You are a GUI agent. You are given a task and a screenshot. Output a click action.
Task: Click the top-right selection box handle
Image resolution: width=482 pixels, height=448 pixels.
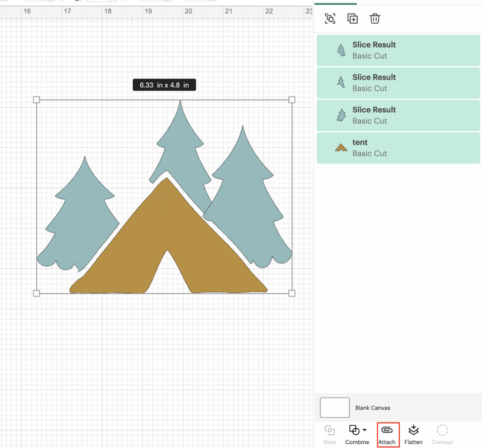pyautogui.click(x=292, y=100)
